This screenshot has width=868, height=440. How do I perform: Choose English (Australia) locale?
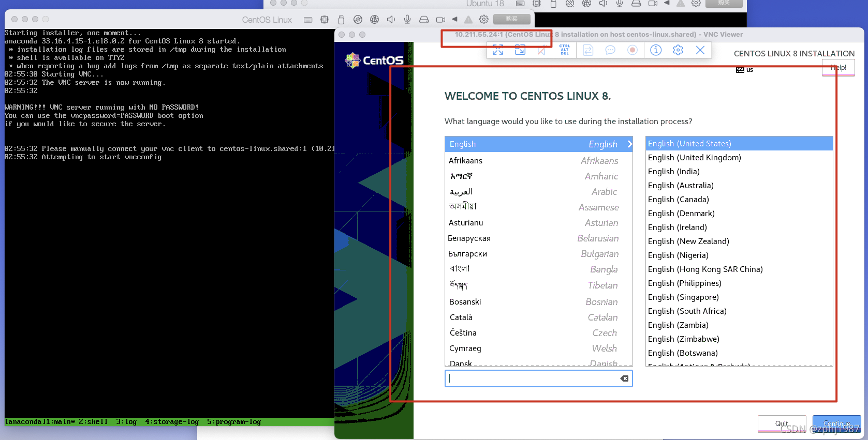pyautogui.click(x=739, y=186)
